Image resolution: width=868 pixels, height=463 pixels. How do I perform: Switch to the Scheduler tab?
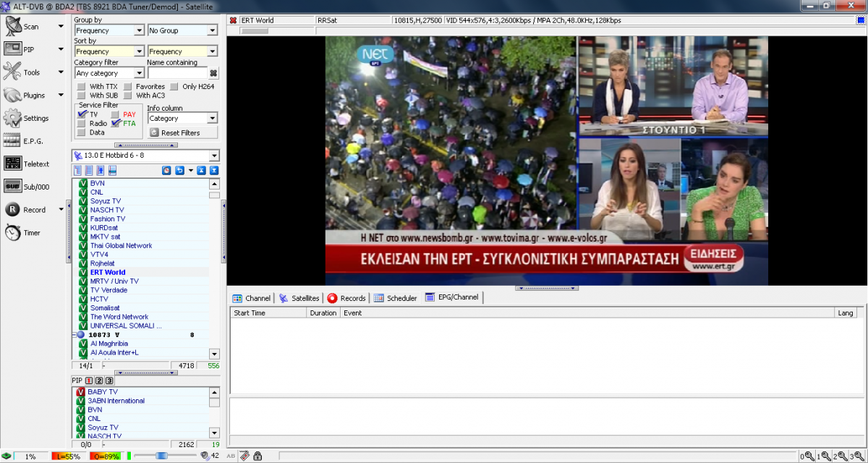tap(396, 298)
